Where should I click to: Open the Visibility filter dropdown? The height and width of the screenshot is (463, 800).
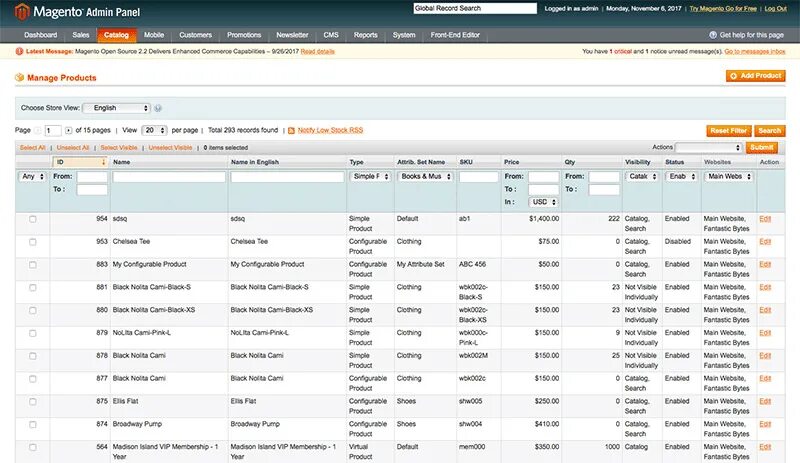coord(642,177)
